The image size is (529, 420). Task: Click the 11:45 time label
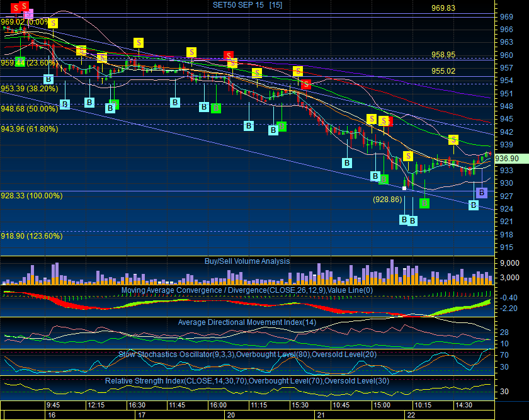click(177, 405)
